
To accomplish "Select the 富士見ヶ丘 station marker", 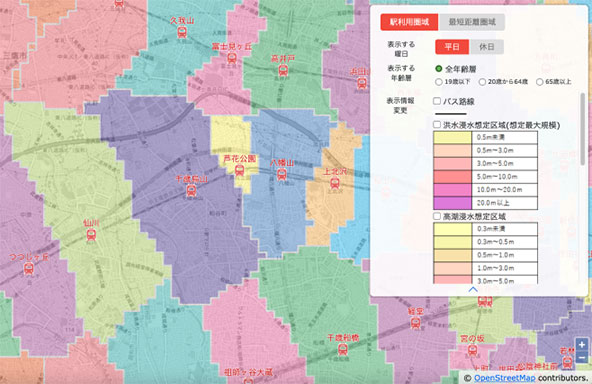I will point(232,58).
